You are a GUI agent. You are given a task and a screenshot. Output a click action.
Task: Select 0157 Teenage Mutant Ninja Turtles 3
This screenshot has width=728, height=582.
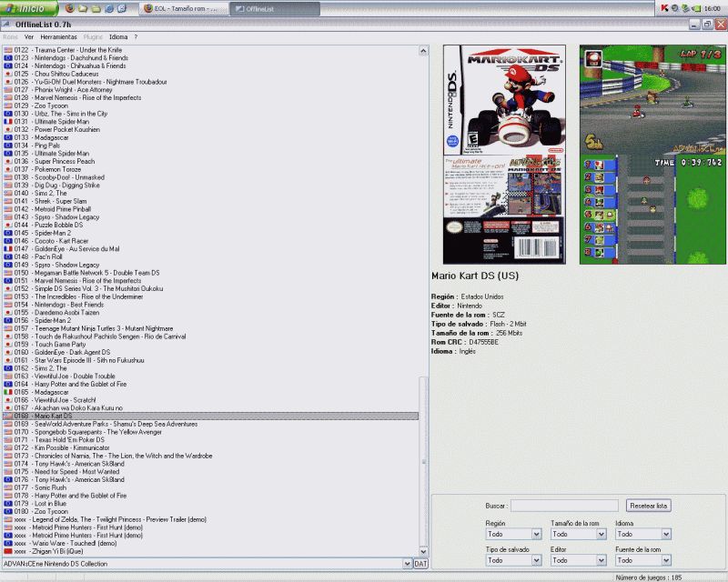[210, 328]
